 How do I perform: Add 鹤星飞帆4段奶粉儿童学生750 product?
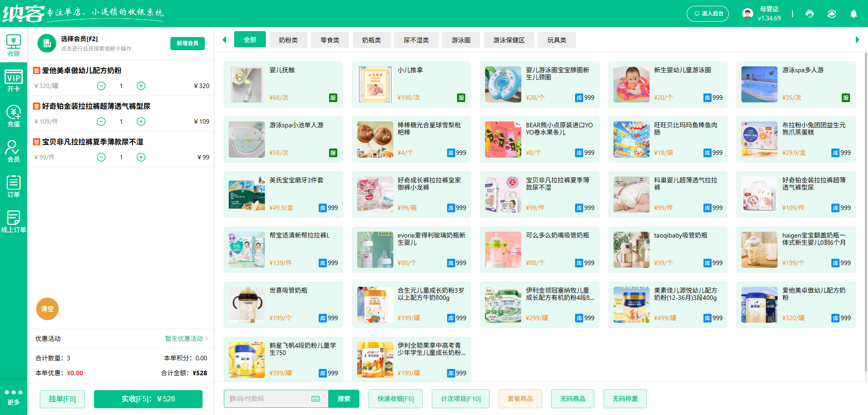tap(283, 360)
